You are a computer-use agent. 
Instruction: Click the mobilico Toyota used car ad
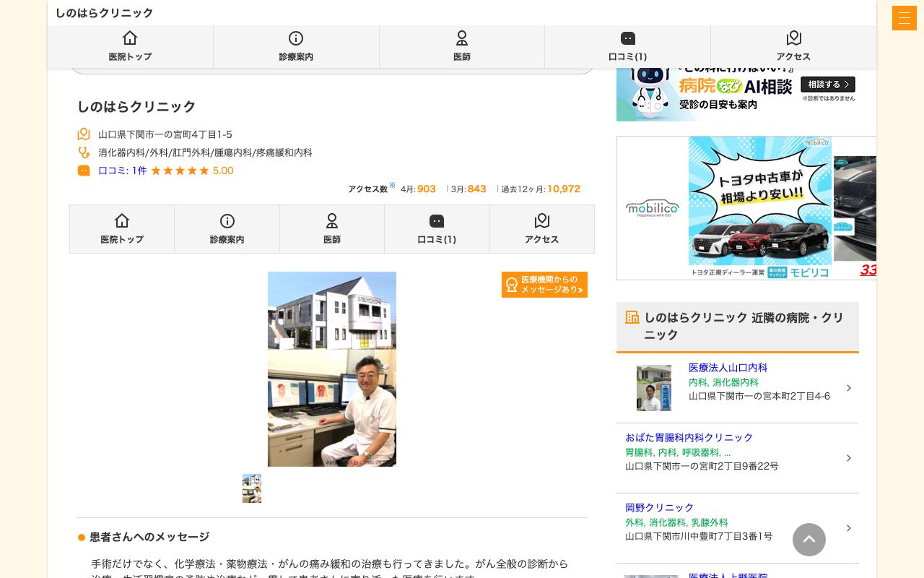click(746, 208)
